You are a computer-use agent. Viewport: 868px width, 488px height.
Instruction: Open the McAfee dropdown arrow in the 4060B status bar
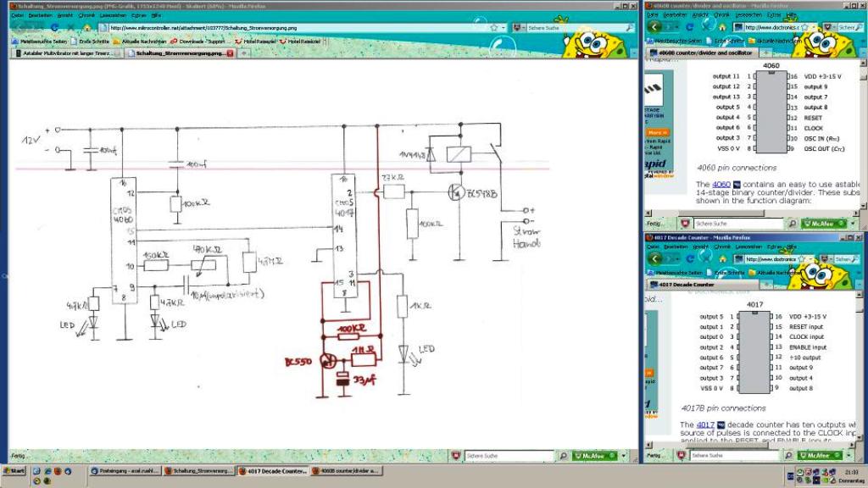tap(853, 224)
